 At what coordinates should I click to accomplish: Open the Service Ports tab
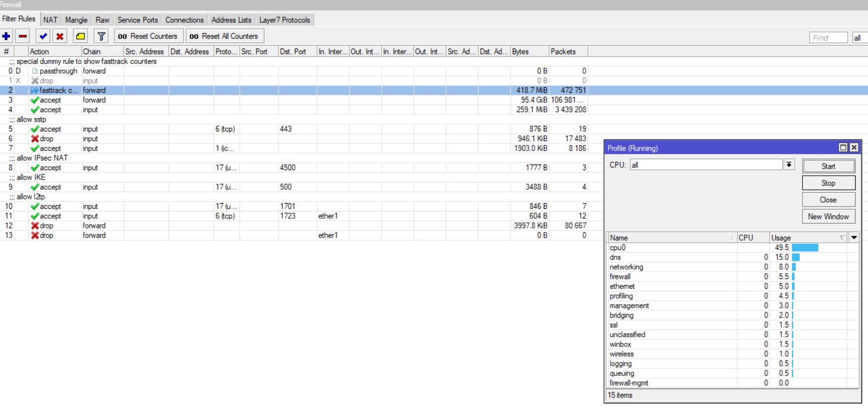tap(138, 20)
